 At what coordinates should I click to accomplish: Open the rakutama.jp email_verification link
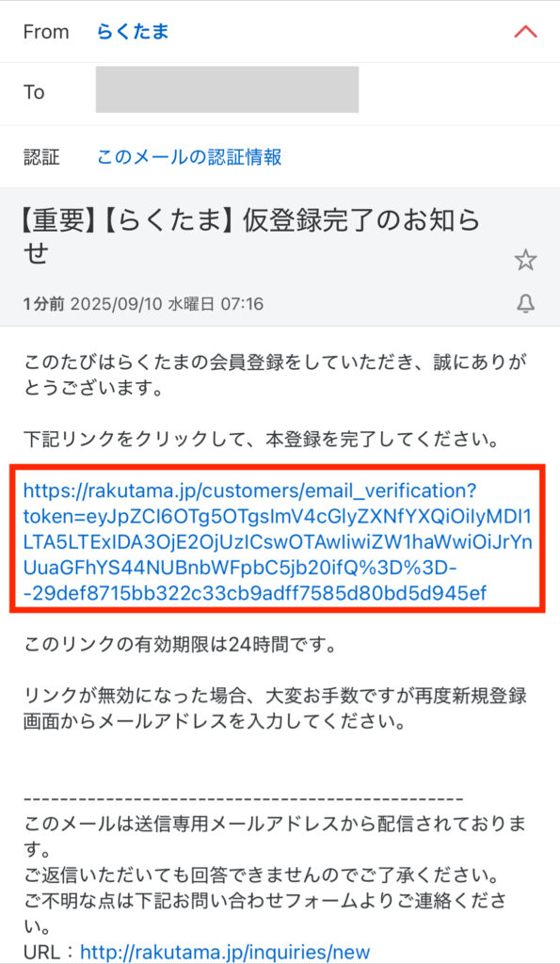point(278,541)
